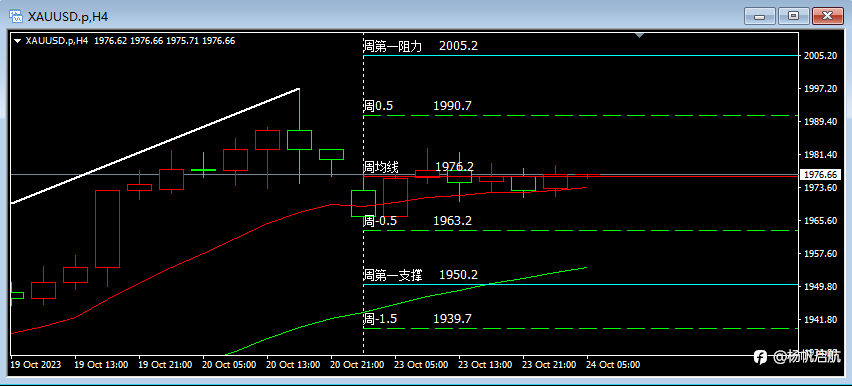
Task: Select the 周-0.5 1963.2 level label
Action: (417, 221)
